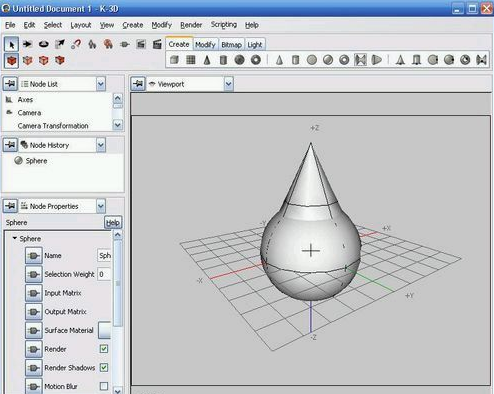Open the Node Properties panel dropdown
This screenshot has width=494, height=394.
101,206
